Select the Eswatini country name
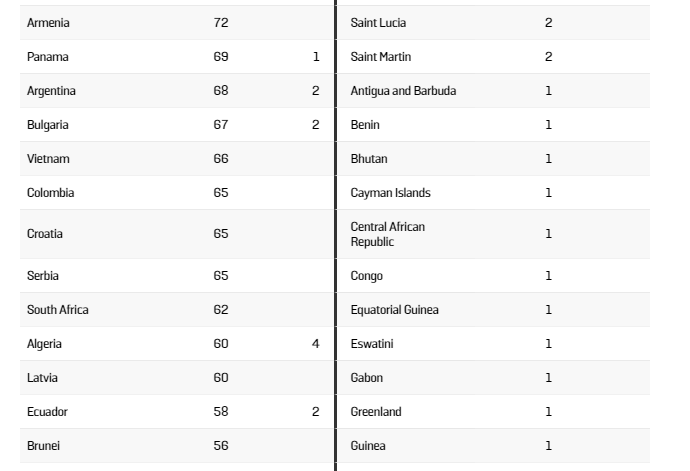Screen dimensions: 690x471 (372, 344)
